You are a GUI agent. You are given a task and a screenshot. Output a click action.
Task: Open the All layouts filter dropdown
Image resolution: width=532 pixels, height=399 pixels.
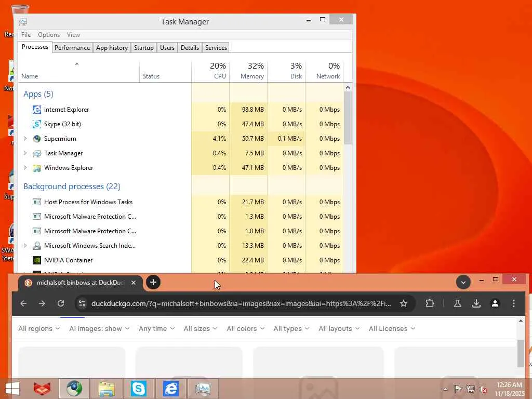click(339, 329)
